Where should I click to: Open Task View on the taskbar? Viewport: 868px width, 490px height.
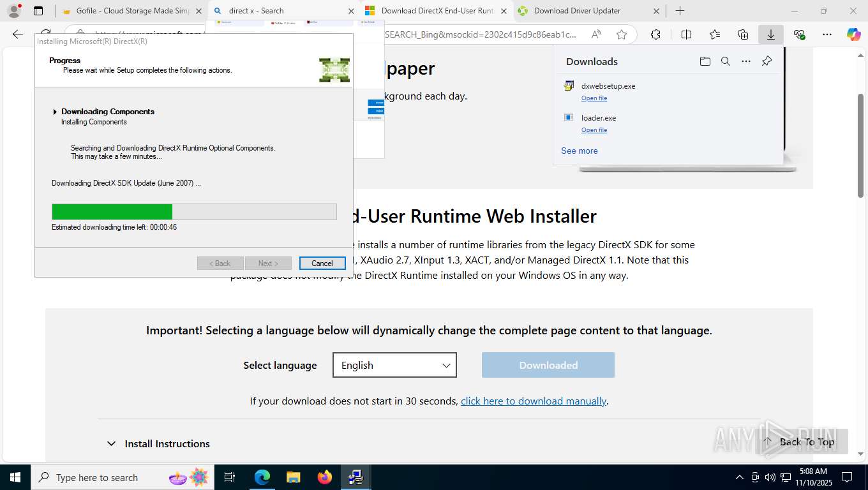click(230, 477)
